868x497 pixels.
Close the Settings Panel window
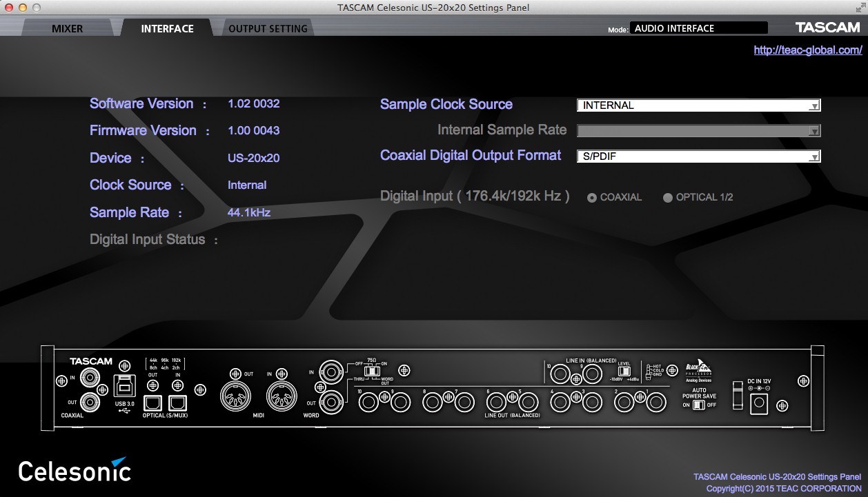9,7
